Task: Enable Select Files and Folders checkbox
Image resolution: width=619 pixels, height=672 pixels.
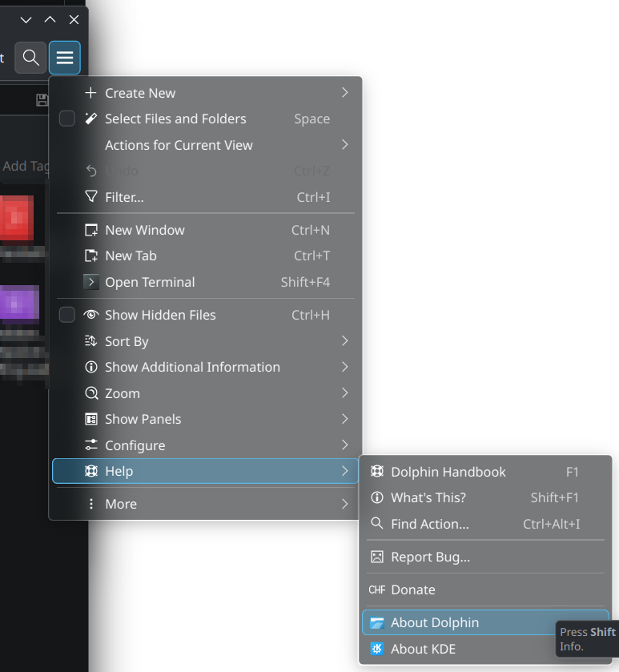Action: pyautogui.click(x=67, y=119)
